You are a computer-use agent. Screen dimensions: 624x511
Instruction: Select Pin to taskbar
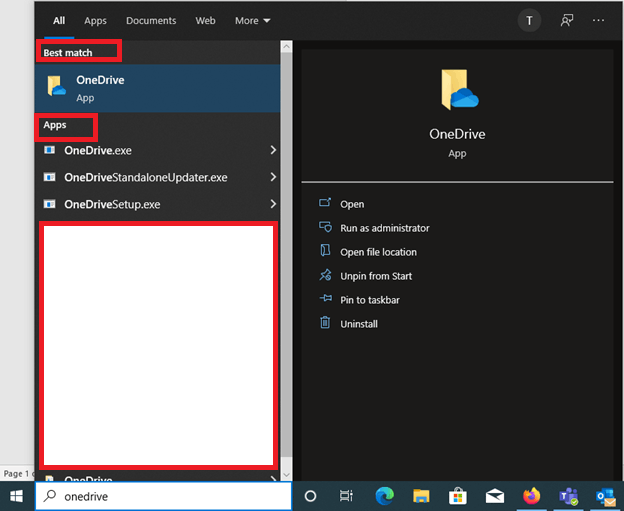coord(370,300)
